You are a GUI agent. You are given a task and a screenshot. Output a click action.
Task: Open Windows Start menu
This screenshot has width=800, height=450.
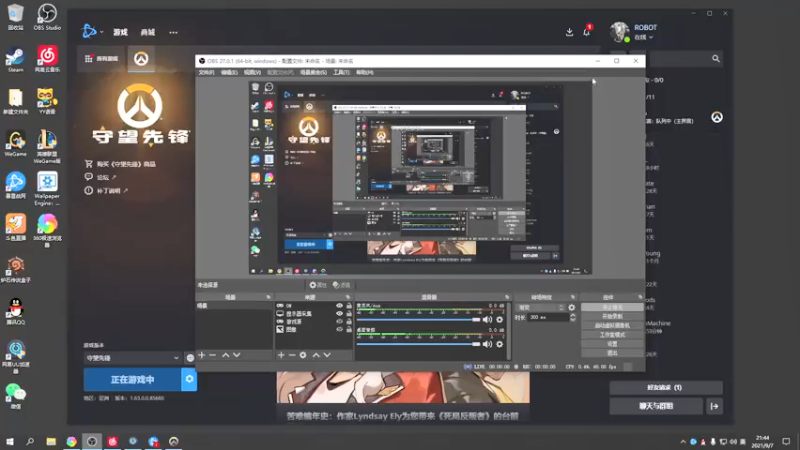pyautogui.click(x=10, y=441)
